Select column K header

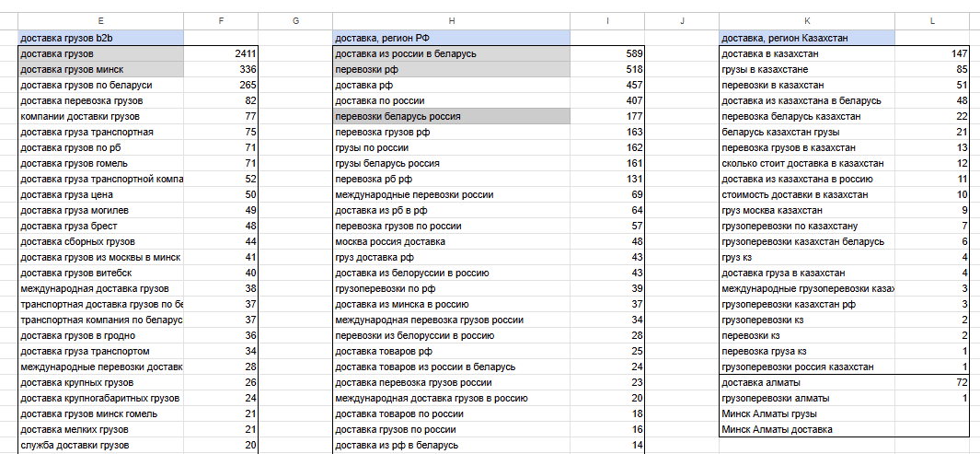[808, 21]
